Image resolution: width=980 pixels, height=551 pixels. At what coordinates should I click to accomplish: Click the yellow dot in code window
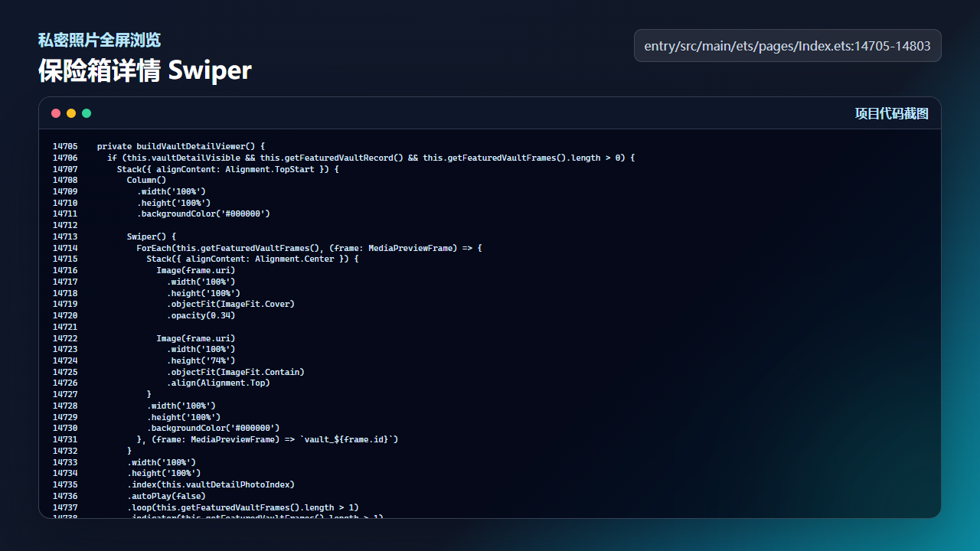click(x=71, y=113)
